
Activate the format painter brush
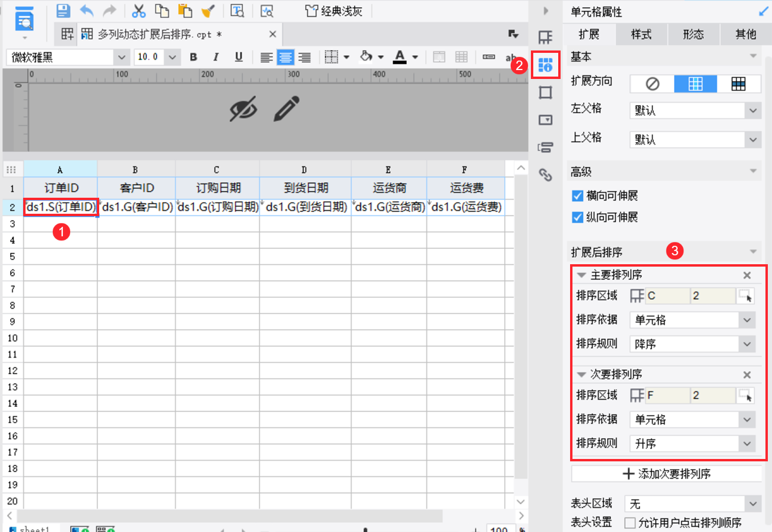coord(208,11)
